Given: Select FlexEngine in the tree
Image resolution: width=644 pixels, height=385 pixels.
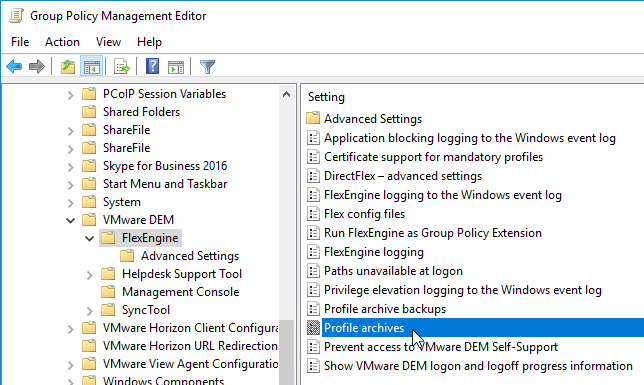Looking at the screenshot, I should pos(150,238).
